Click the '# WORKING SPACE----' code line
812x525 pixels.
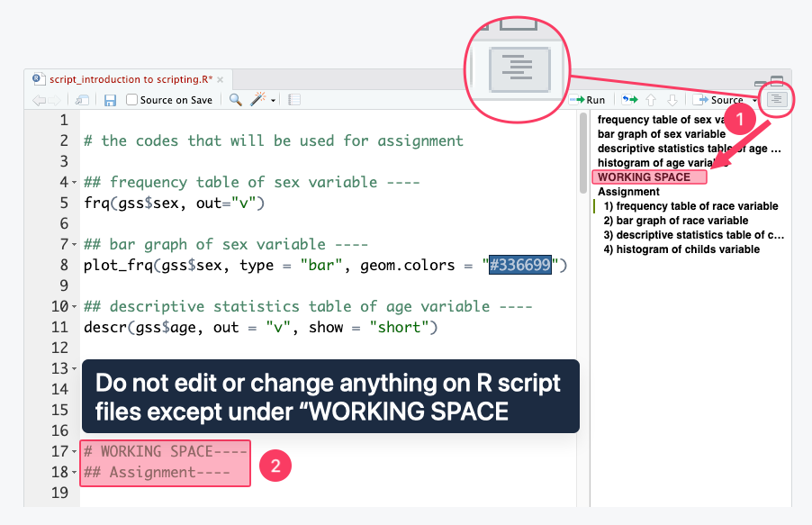tap(166, 451)
